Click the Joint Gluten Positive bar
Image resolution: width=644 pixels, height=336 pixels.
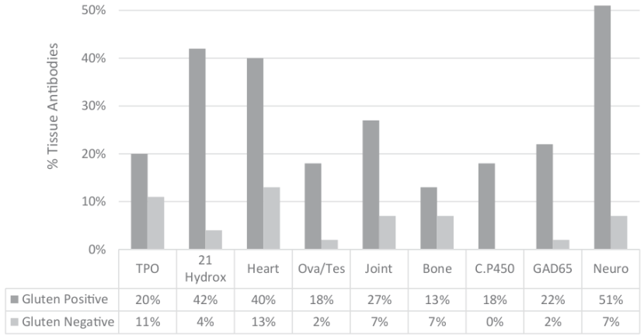(x=371, y=185)
